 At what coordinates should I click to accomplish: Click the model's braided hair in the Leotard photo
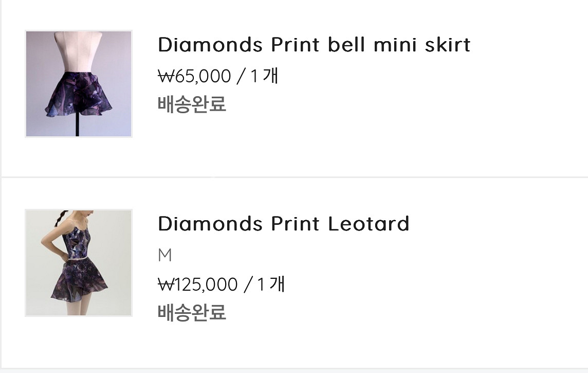(x=61, y=218)
